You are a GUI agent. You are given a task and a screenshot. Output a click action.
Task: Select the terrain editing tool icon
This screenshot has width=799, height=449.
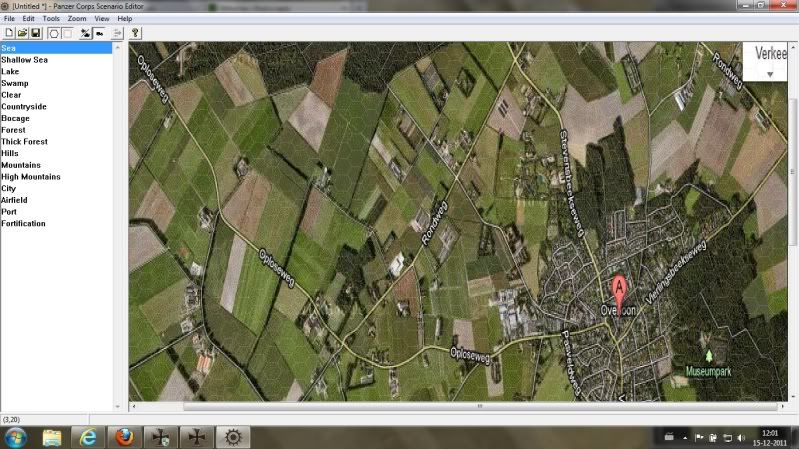86,33
